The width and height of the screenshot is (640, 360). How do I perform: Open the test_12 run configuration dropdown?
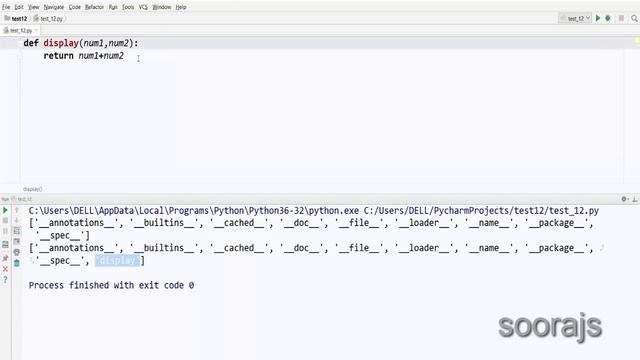coord(576,18)
